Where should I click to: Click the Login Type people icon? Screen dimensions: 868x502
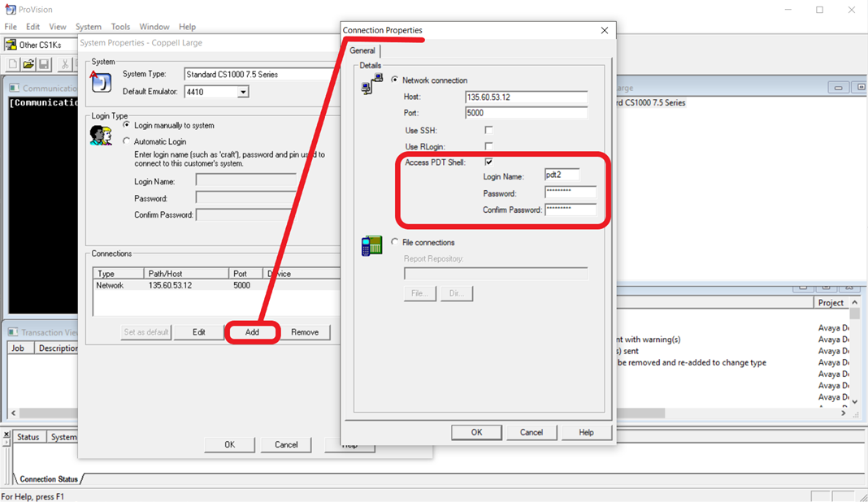pos(102,135)
